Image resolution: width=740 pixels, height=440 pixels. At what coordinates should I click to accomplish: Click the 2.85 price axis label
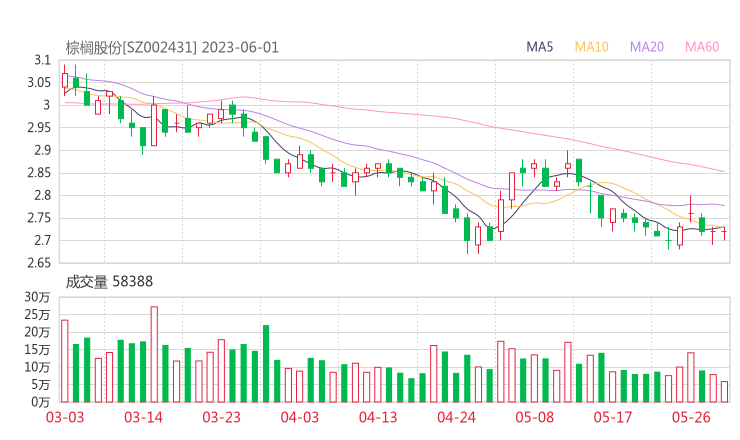(39, 173)
